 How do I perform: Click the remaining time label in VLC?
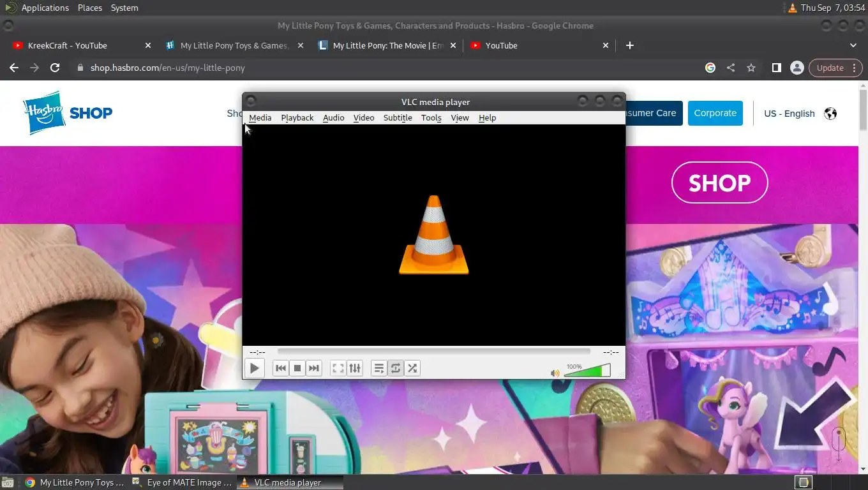tap(611, 352)
